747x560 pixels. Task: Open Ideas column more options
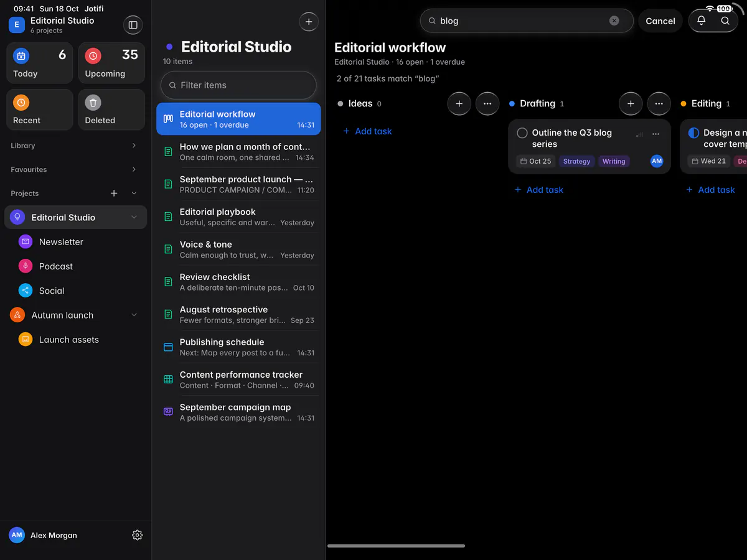[x=487, y=104]
